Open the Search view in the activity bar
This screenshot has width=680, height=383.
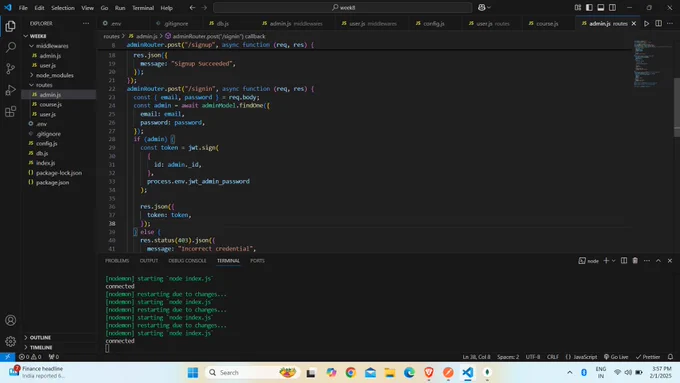click(10, 47)
